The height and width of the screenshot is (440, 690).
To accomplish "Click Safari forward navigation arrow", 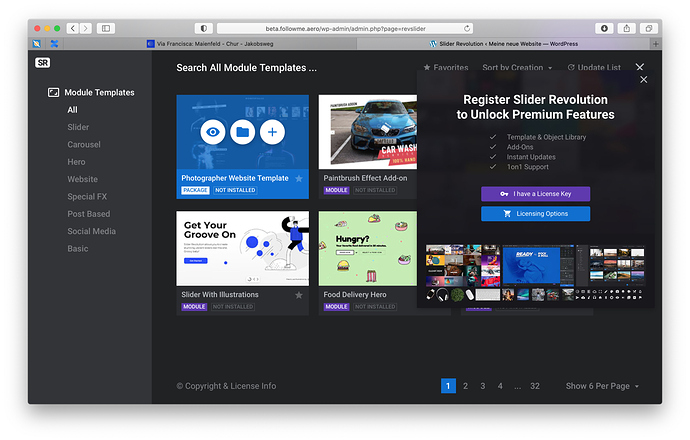I will tap(86, 29).
